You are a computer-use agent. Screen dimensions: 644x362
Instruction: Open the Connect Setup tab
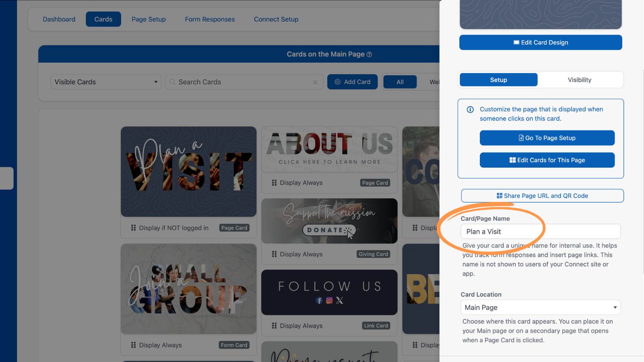(x=276, y=19)
